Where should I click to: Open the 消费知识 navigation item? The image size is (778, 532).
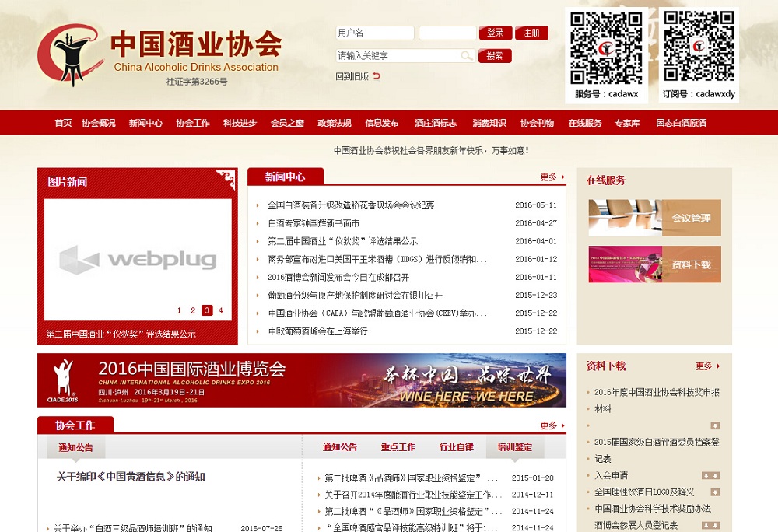489,123
